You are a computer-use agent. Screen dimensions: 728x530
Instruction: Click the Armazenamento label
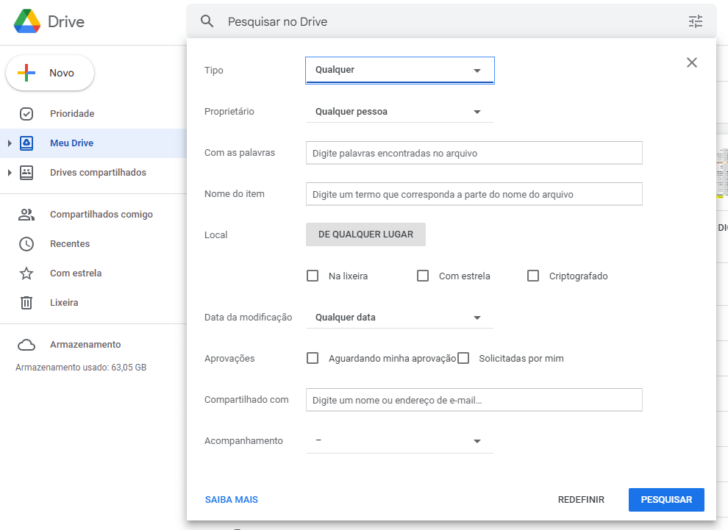click(x=85, y=345)
